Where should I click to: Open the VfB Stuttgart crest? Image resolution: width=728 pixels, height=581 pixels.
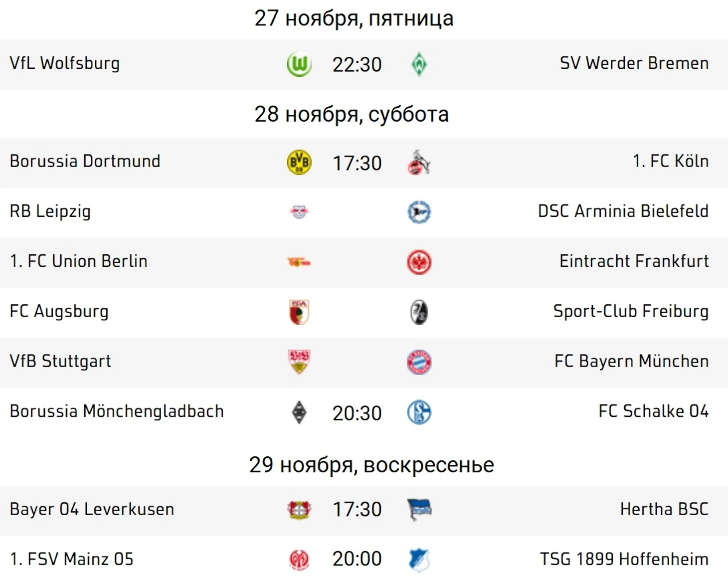[x=299, y=362]
